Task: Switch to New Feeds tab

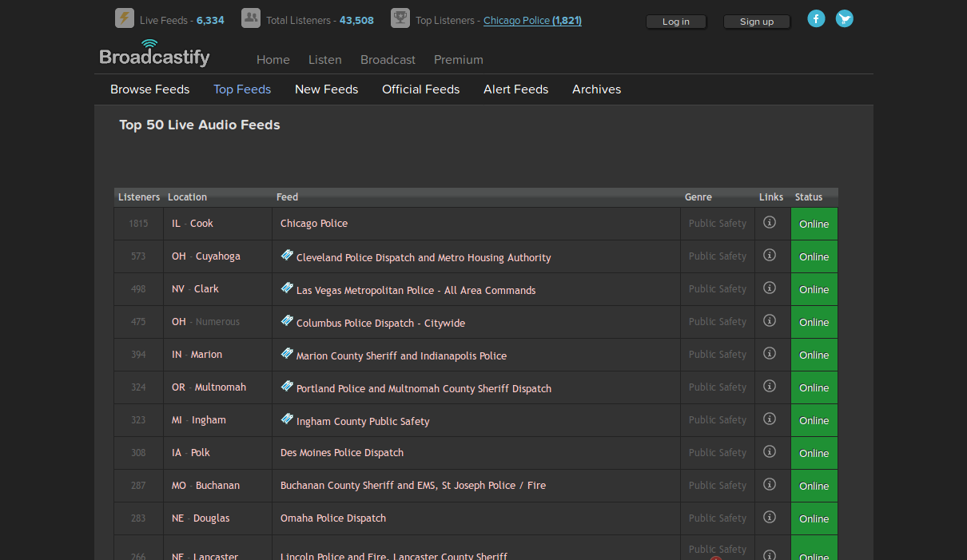Action: coord(327,89)
